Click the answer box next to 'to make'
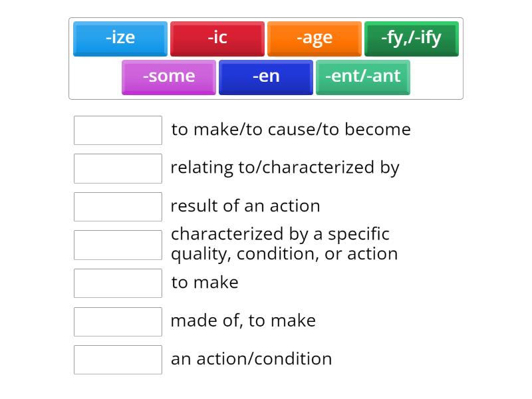The width and height of the screenshot is (532, 399). (x=118, y=283)
